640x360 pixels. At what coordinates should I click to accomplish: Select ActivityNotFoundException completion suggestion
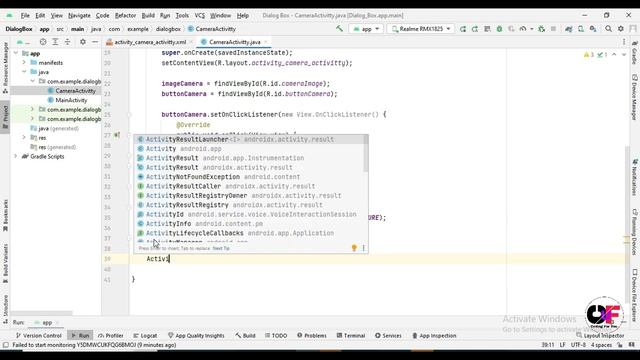[x=249, y=177]
